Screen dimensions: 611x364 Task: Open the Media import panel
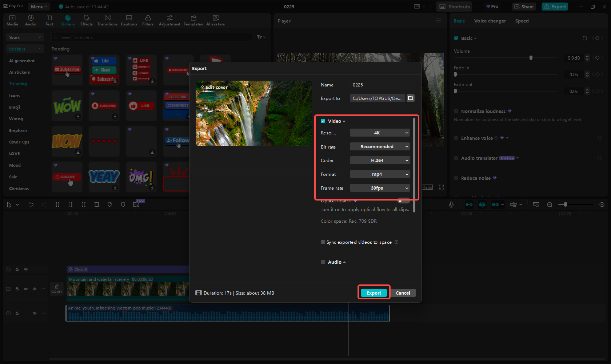[12, 20]
